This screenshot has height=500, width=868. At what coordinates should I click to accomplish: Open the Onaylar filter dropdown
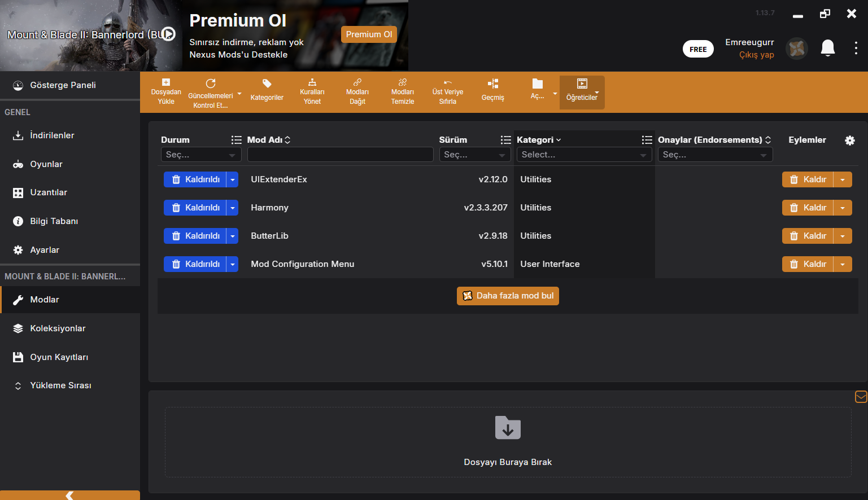(x=715, y=155)
